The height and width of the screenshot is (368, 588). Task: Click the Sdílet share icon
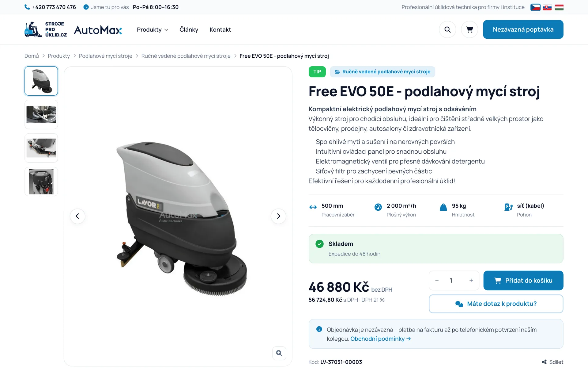544,362
